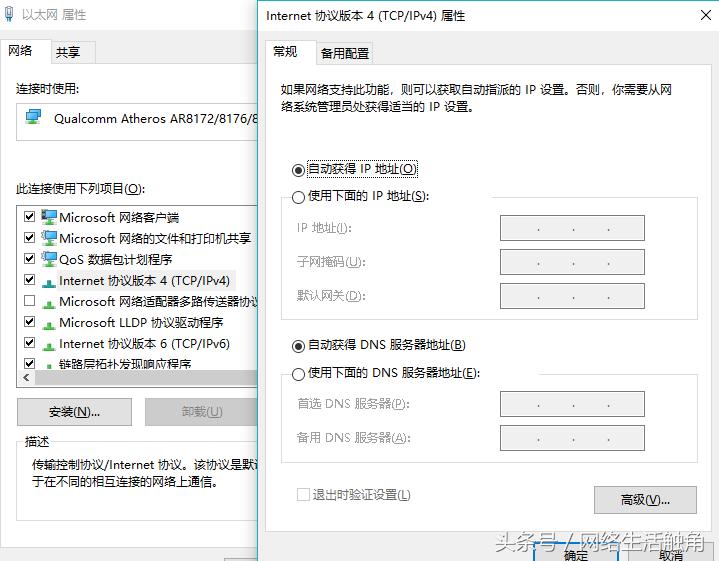
Task: Uncheck the Internet 协议版本 6 (TCP/IPv6) checkbox
Action: coord(29,343)
